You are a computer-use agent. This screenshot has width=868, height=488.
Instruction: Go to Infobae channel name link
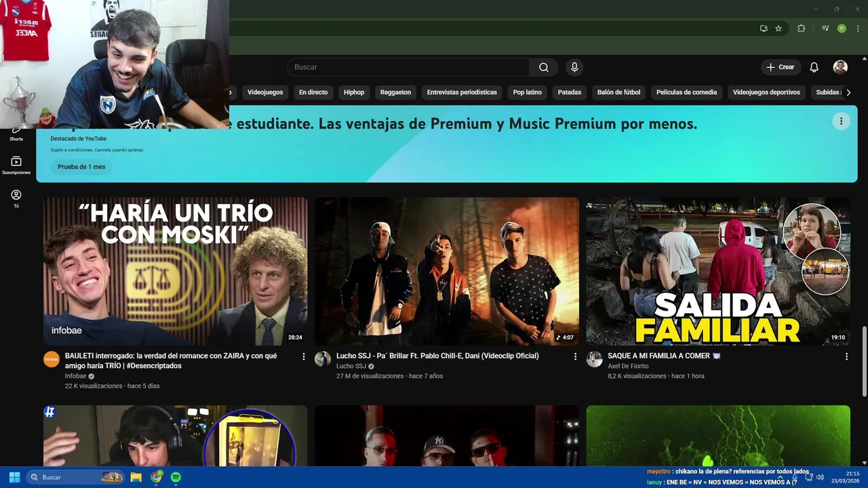[x=76, y=376]
